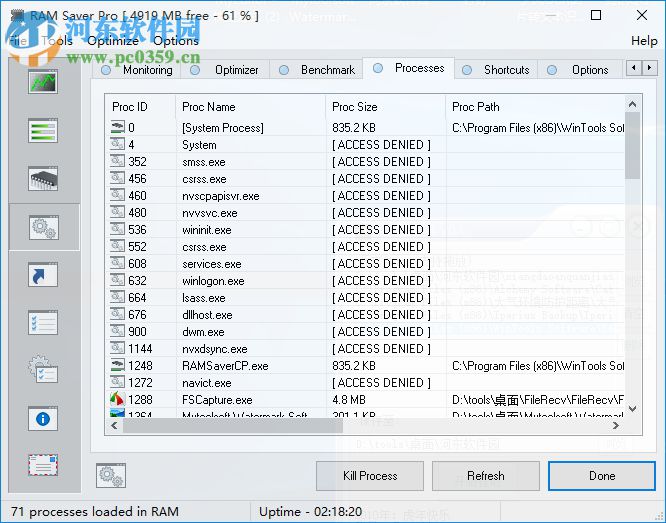Open the File menu
666x523 pixels.
point(18,41)
